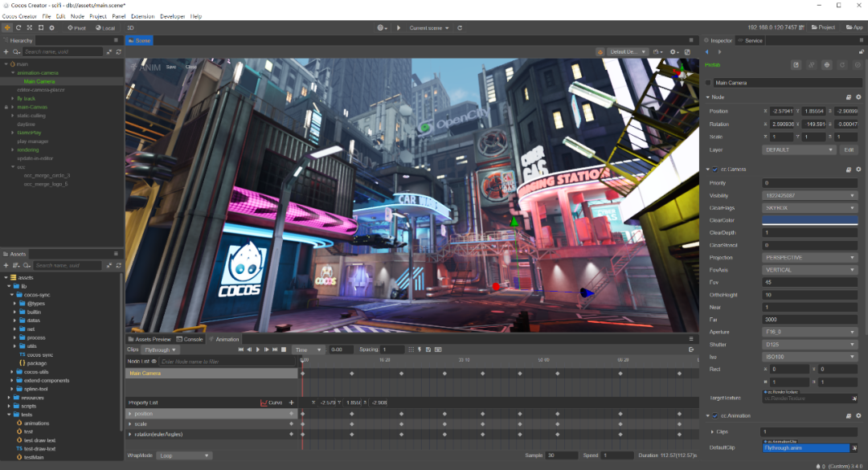Go back in Inspector history
This screenshot has height=470, width=868.
coord(707,51)
